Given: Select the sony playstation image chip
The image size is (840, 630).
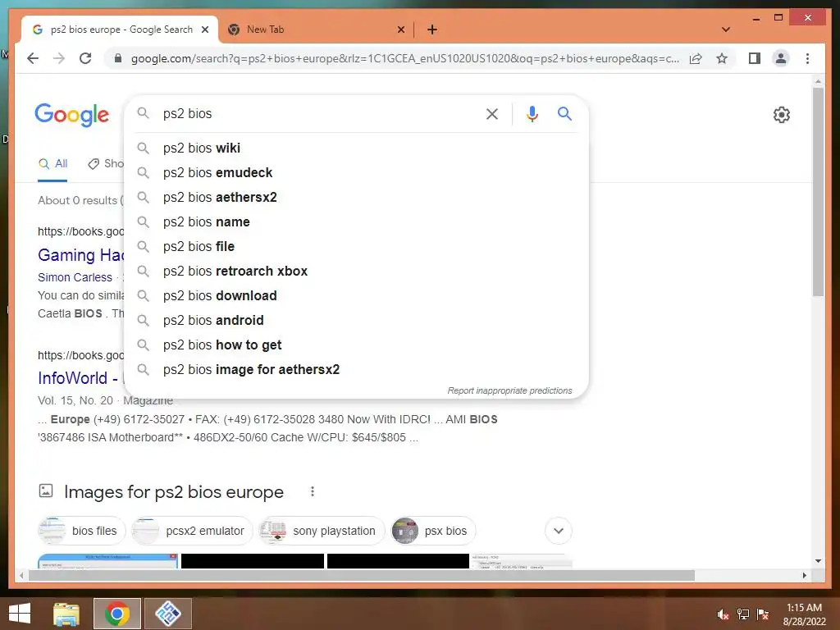Looking at the screenshot, I should click(322, 531).
